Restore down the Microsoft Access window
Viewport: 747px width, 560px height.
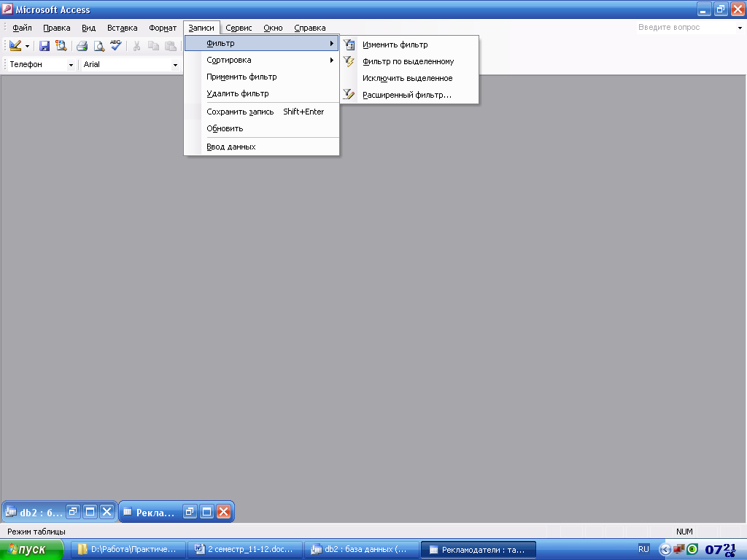pyautogui.click(x=720, y=9)
